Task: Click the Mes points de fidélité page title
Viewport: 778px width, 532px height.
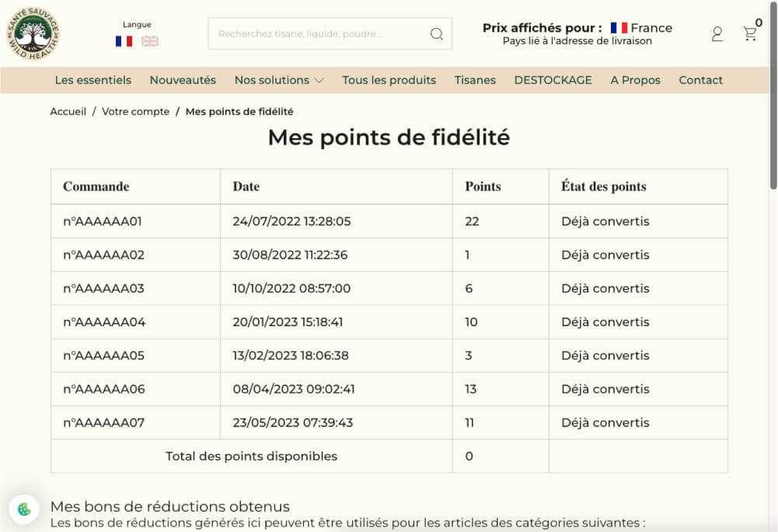Action: [389, 137]
